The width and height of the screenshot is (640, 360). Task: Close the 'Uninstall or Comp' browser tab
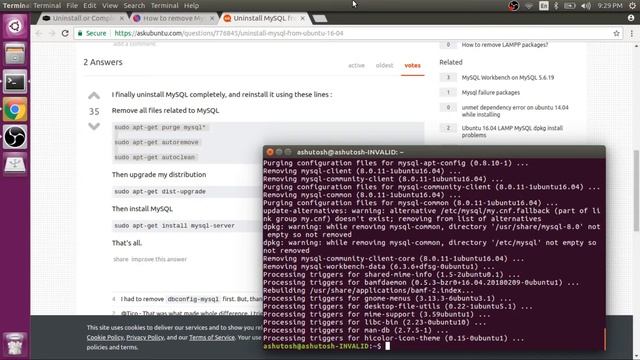coord(122,18)
